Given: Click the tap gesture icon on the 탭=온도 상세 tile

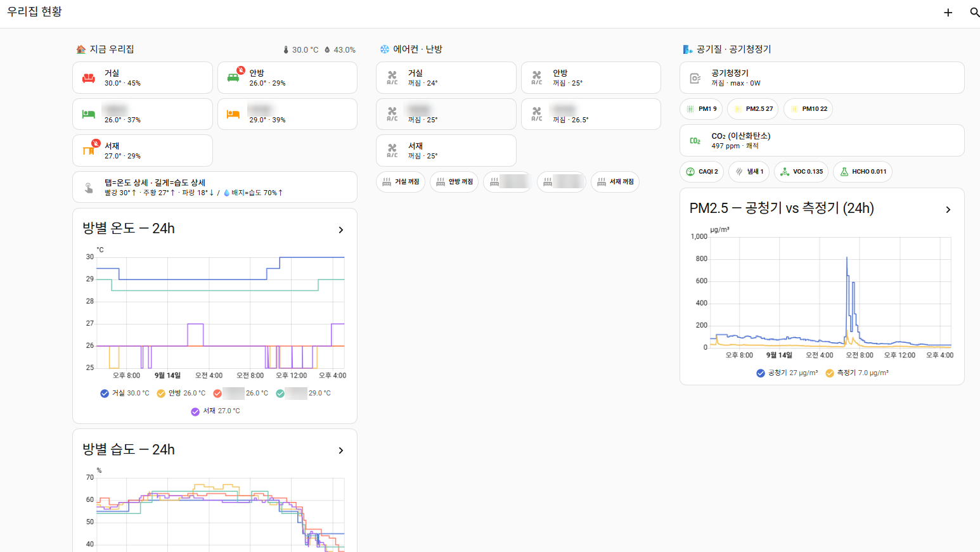Looking at the screenshot, I should pyautogui.click(x=89, y=188).
